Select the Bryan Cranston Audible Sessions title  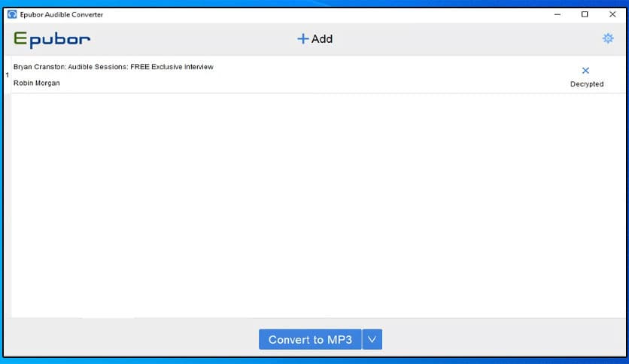[114, 67]
